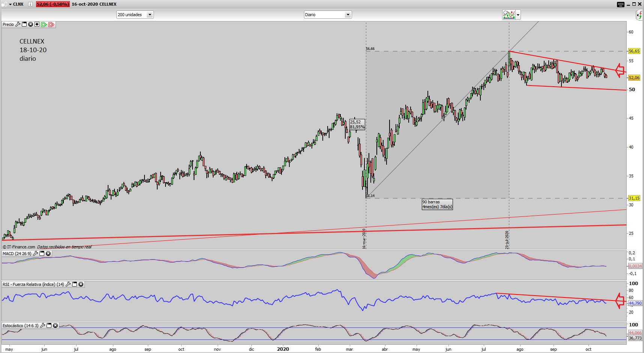
Task: Expand the red-green arrows side panel
Action: coord(639,15)
